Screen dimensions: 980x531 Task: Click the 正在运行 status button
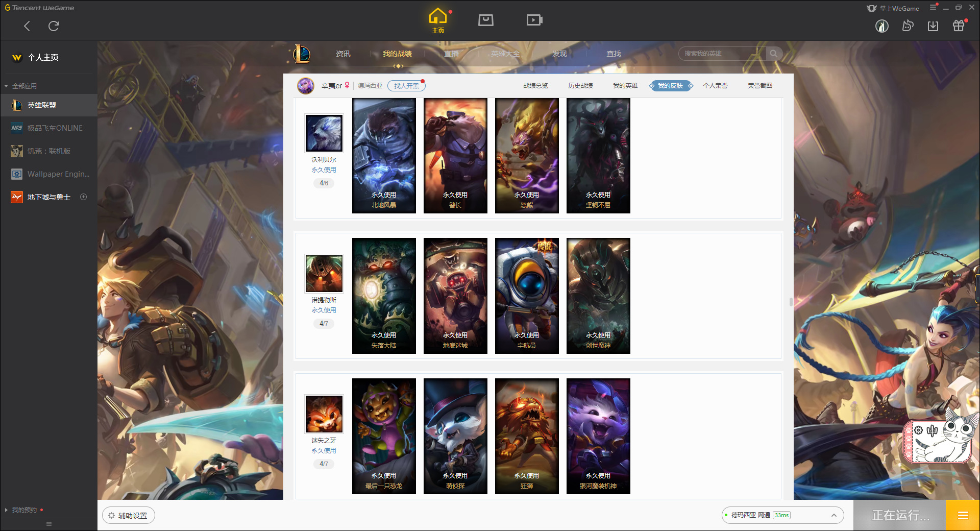900,516
